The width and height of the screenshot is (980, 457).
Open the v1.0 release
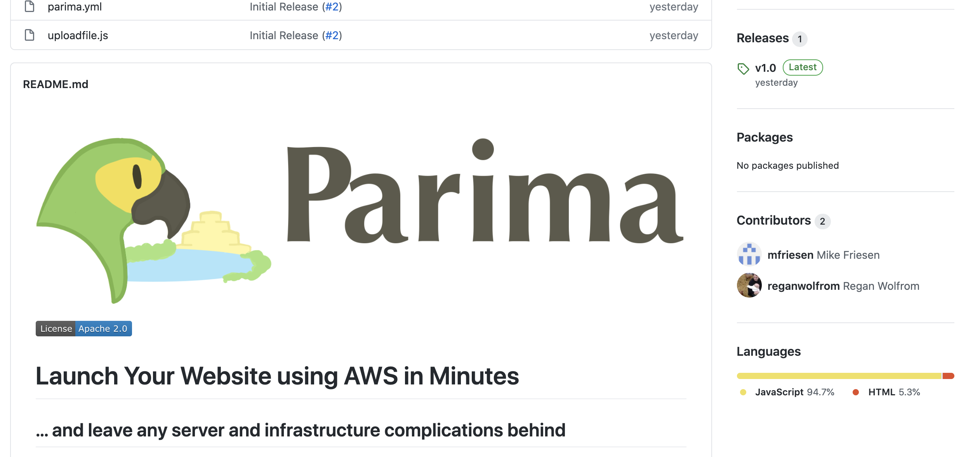[x=765, y=68]
